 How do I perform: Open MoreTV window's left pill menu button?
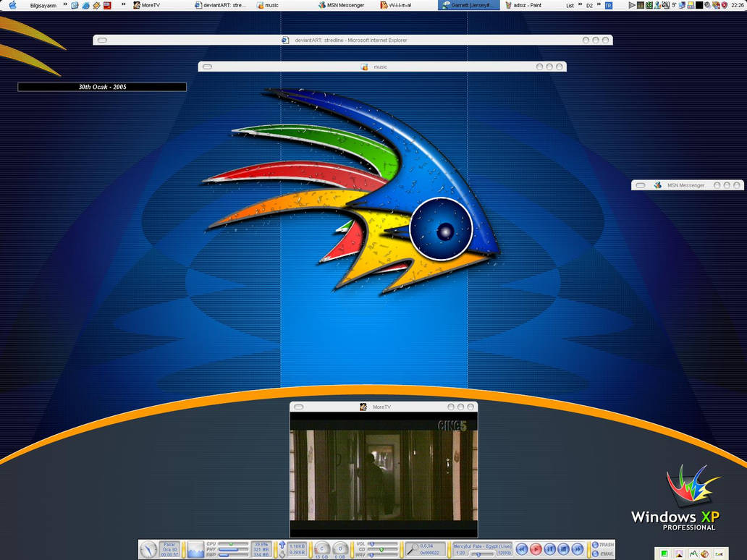[299, 407]
